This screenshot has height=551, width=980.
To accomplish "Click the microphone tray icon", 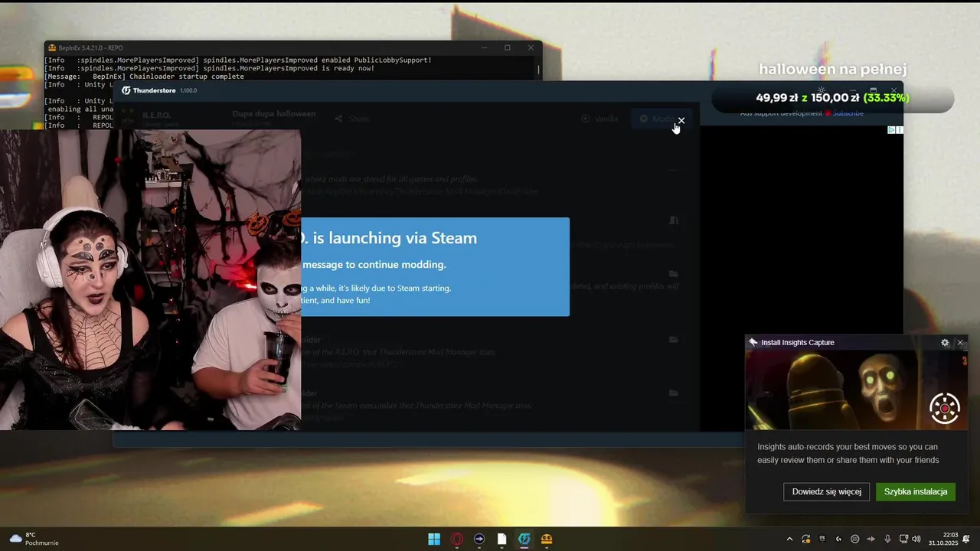I will (x=887, y=539).
